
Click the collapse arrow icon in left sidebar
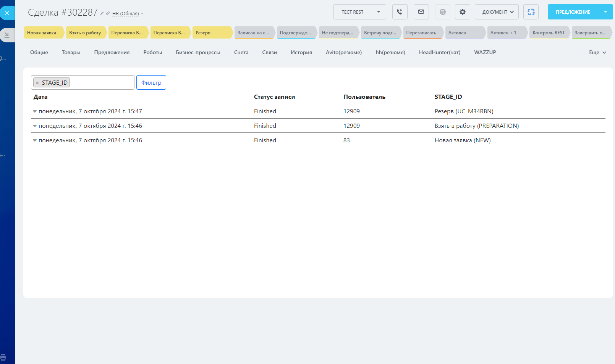pos(7,35)
